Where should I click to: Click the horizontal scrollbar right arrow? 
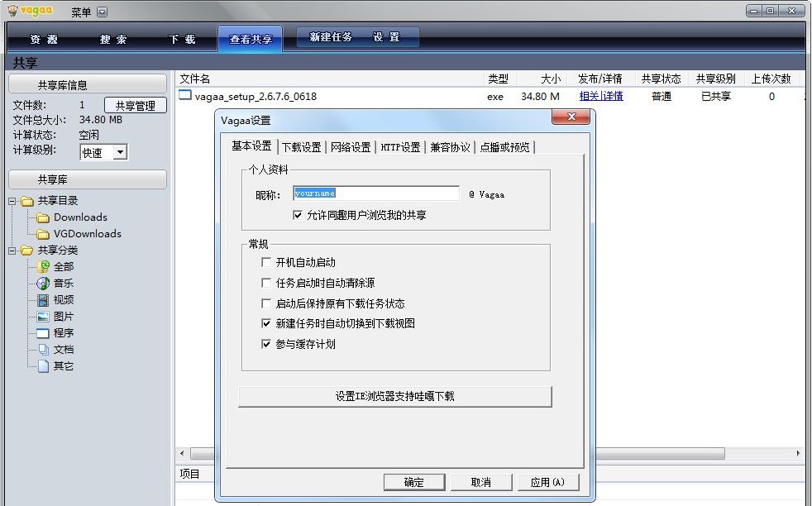[x=798, y=453]
